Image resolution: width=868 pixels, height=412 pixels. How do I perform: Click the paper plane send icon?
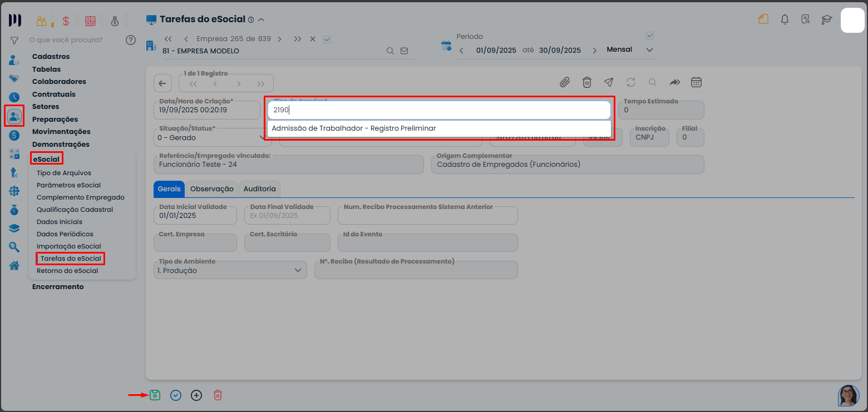(x=609, y=82)
